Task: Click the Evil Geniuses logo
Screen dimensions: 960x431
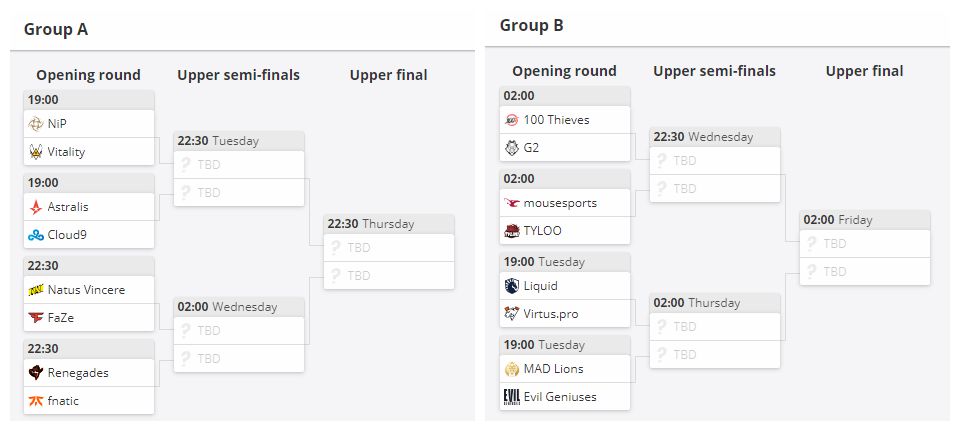Action: [512, 397]
